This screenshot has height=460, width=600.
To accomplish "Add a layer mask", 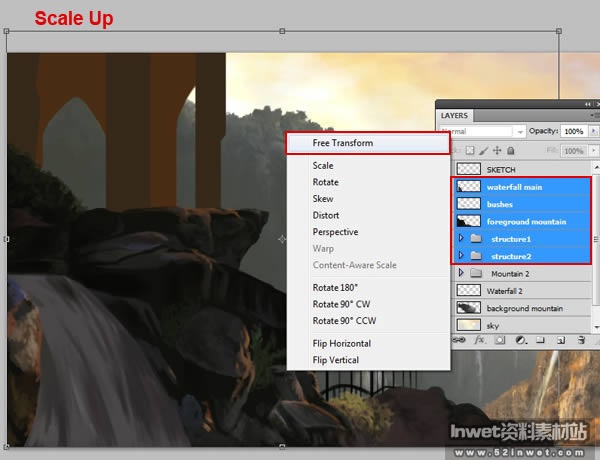I will [x=500, y=340].
